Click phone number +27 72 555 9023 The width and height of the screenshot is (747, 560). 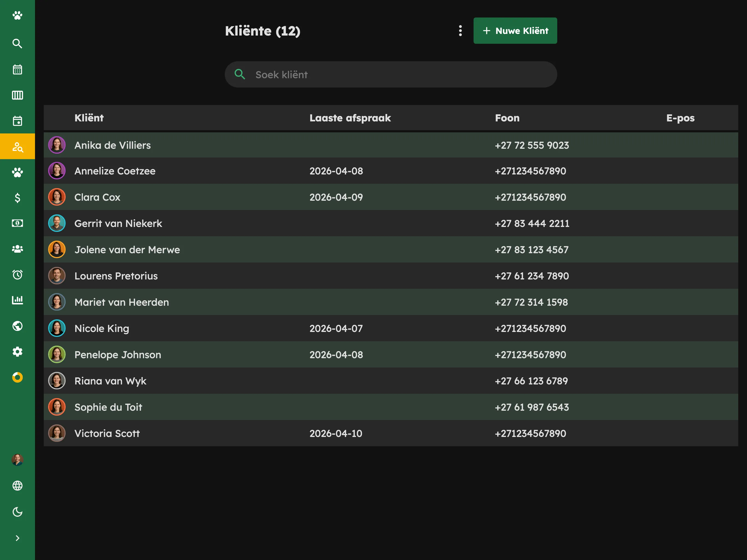532,145
